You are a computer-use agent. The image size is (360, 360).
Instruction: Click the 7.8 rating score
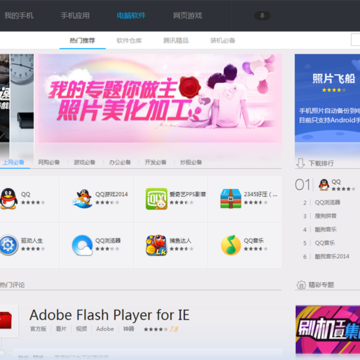coord(174,329)
